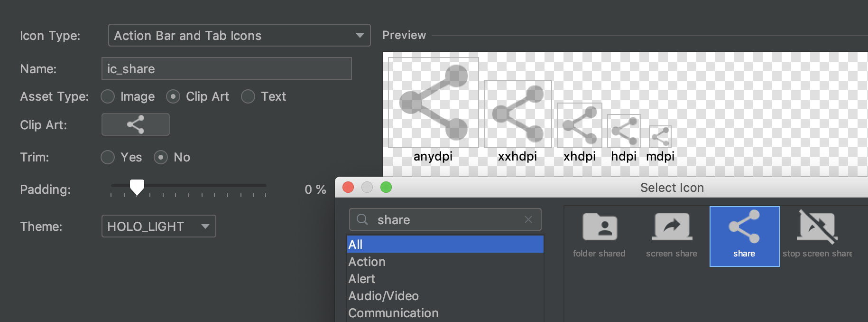
Task: Set Trim to No
Action: click(x=161, y=157)
